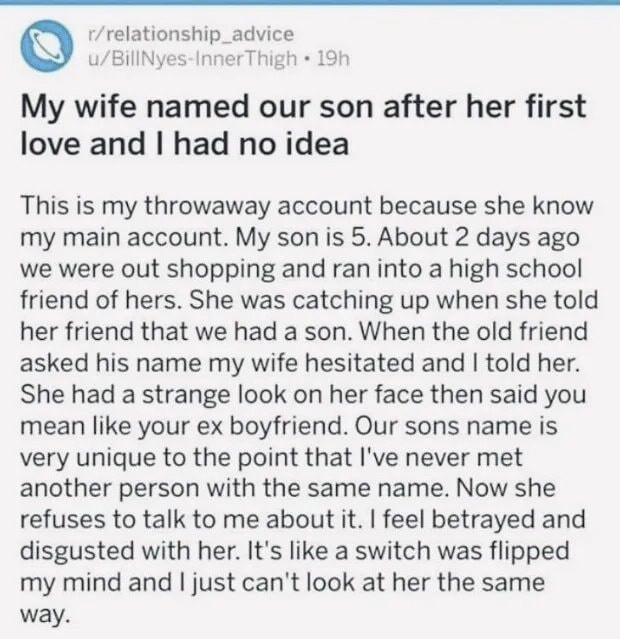620x639 pixels.
Task: Open the r/relationship_advice subreddit link
Action: click(191, 33)
